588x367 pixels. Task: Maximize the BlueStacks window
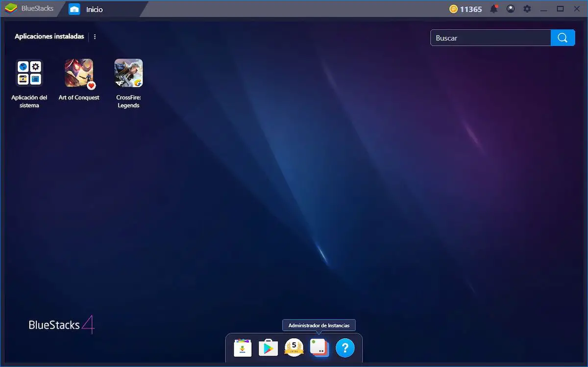pos(561,9)
